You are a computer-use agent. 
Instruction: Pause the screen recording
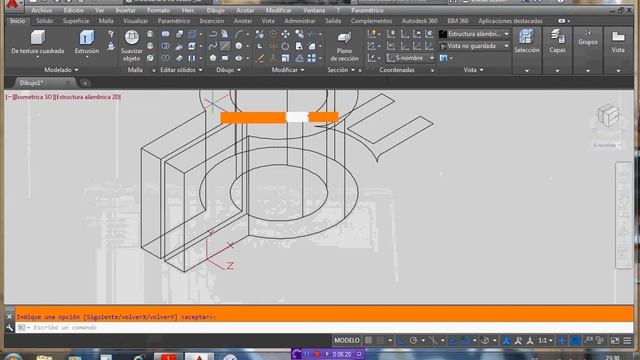click(x=307, y=354)
